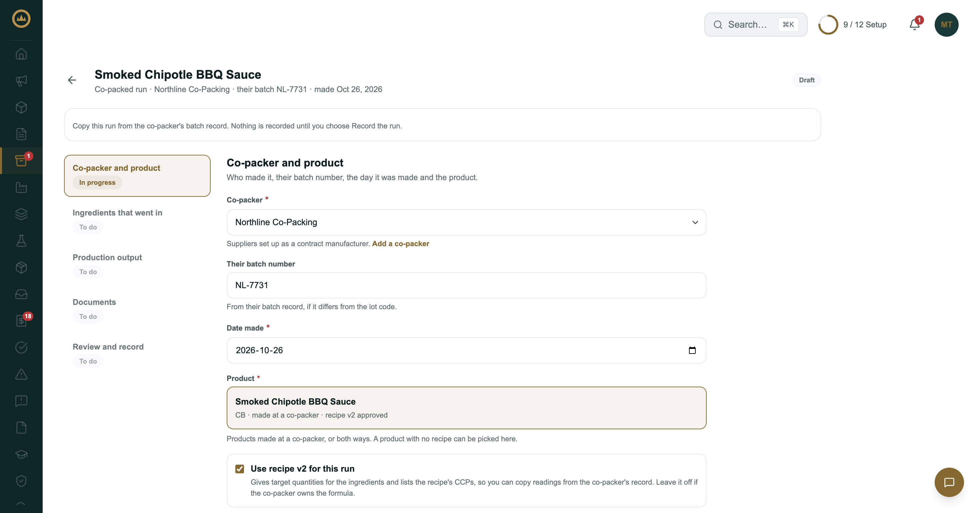Image resolution: width=980 pixels, height=513 pixels.
Task: Select the Smoked Chipotle BBQ Sauce product card
Action: click(466, 408)
